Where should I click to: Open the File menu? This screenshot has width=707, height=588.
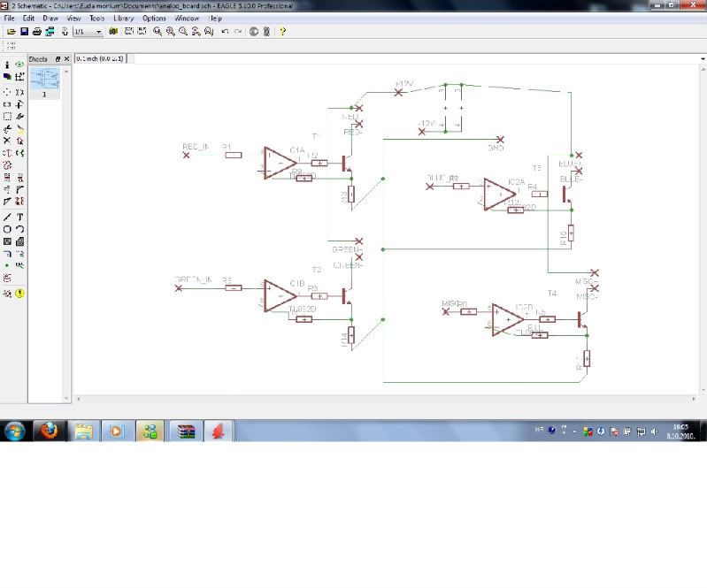9,18
